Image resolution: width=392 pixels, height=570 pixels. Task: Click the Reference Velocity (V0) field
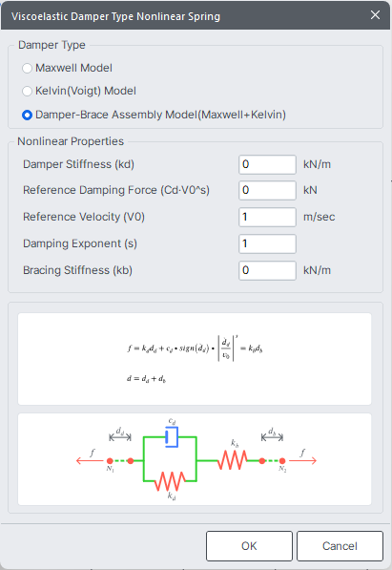tap(267, 217)
